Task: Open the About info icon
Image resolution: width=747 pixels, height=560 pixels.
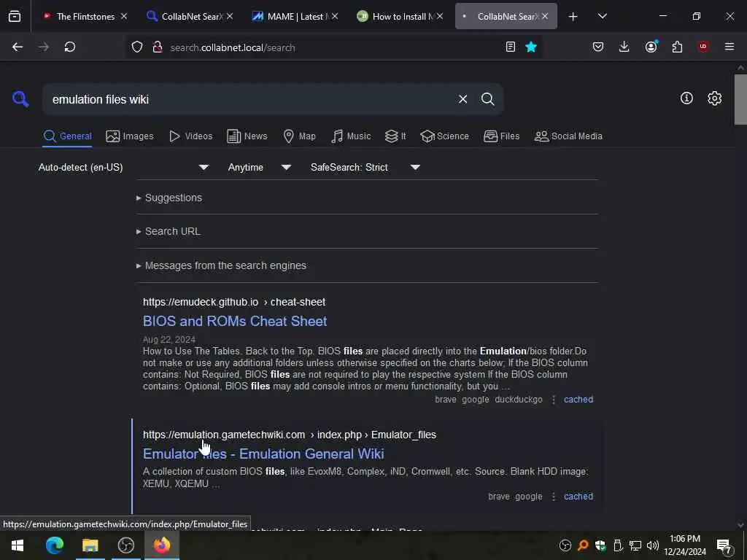Action: click(686, 98)
